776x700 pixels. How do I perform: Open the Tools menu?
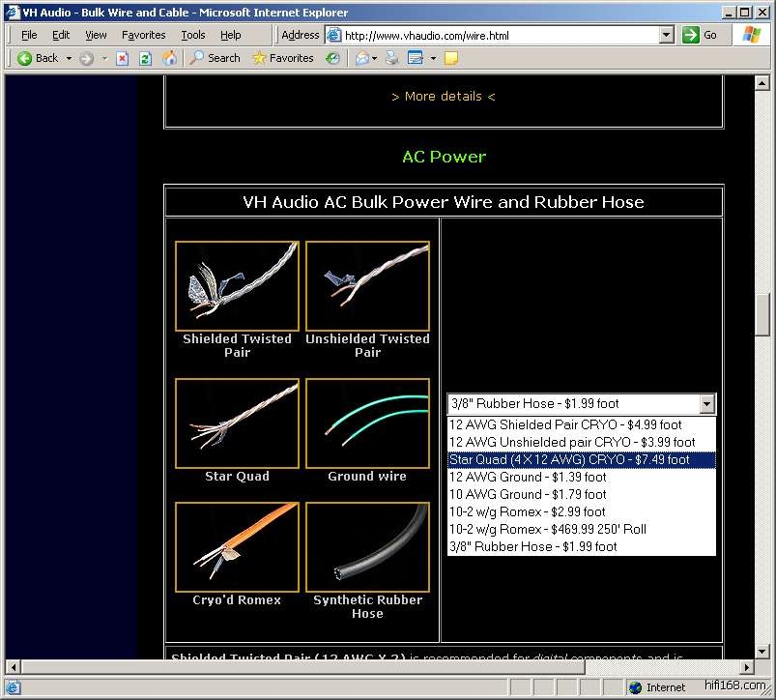193,35
